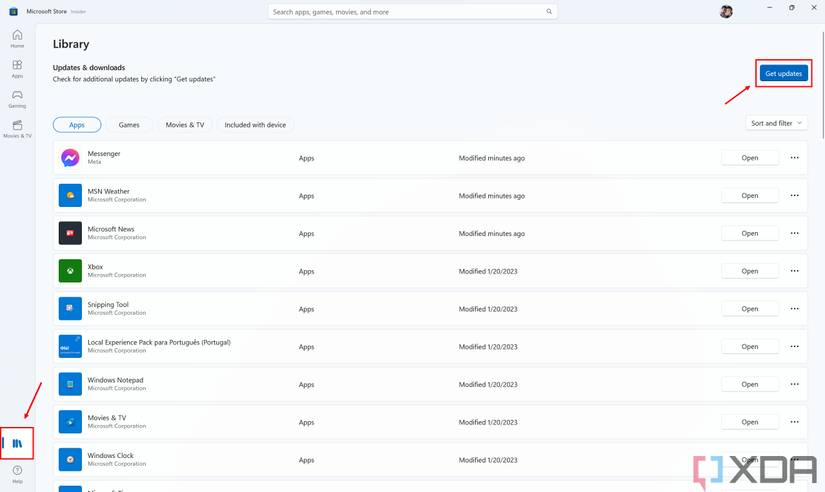Open the MSN Weather app

coord(749,196)
